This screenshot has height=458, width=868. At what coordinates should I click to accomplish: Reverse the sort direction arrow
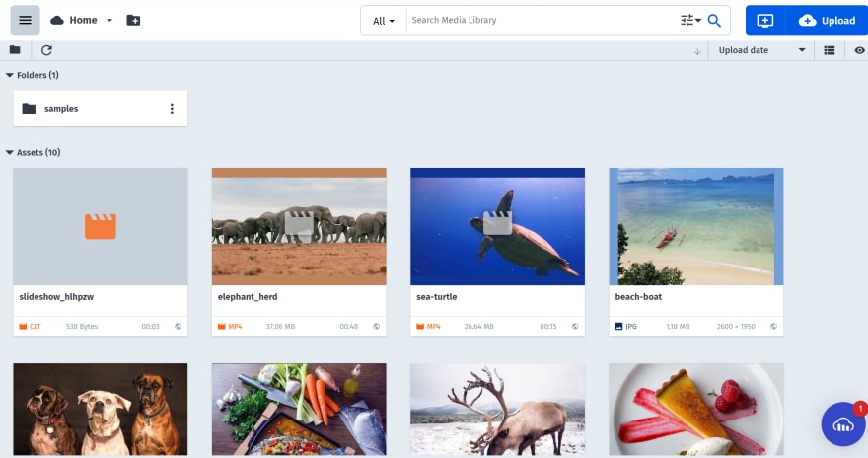tap(697, 51)
